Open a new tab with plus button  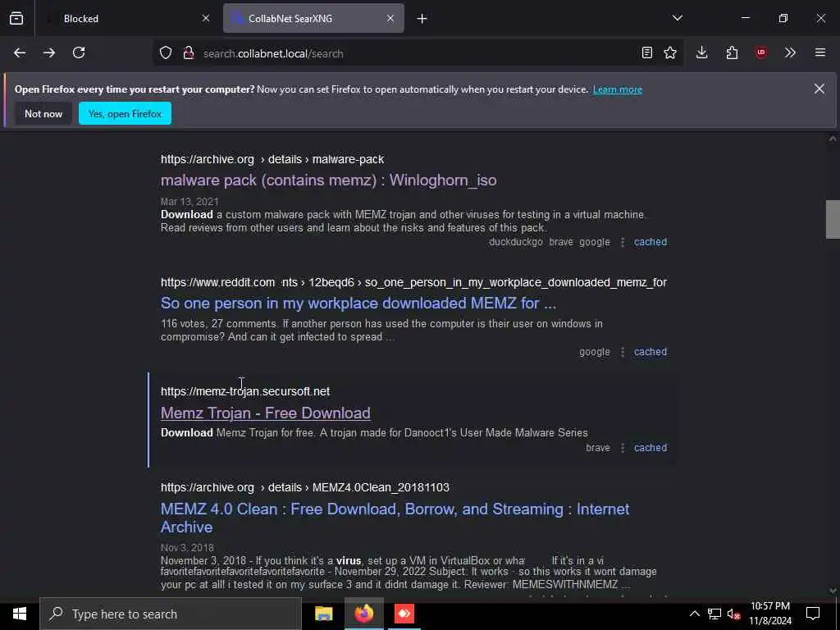click(422, 19)
